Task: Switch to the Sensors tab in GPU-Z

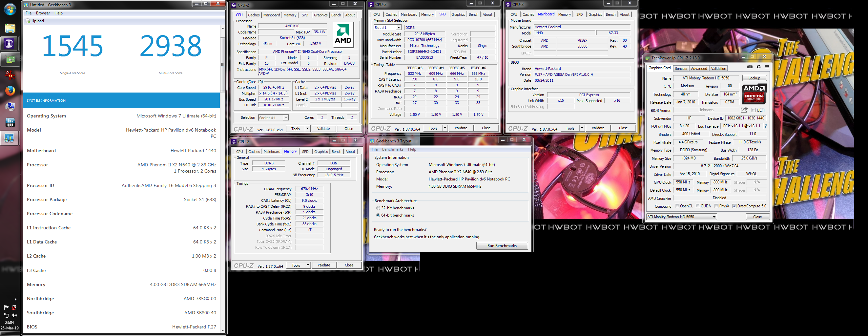Action: 681,68
